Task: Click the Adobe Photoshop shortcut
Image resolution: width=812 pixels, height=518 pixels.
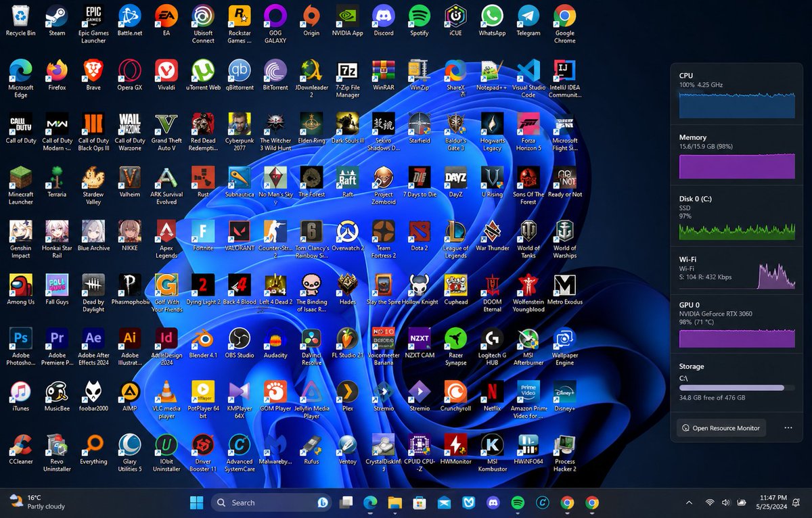Action: click(20, 346)
